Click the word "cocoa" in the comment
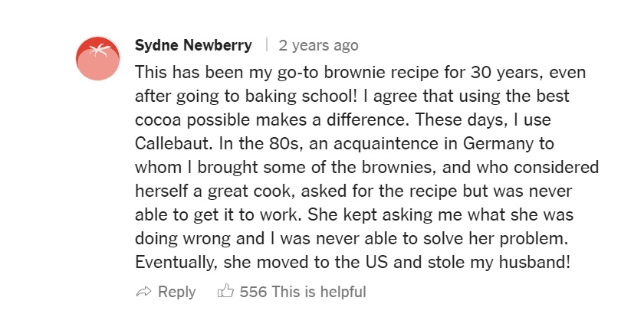This screenshot has width=644, height=314. (x=157, y=119)
